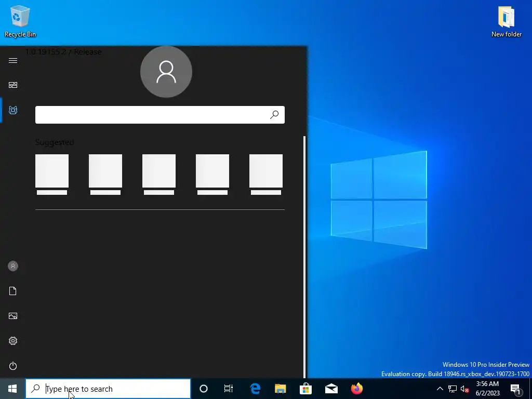Open Settings gear in Start sidebar
The height and width of the screenshot is (399, 532).
click(x=13, y=341)
